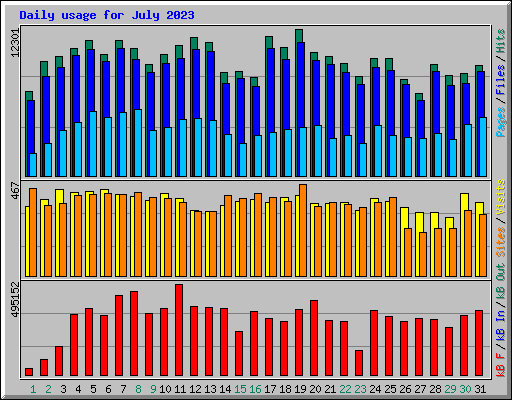Image resolution: width=512 pixels, height=400 pixels.
Task: Click the yellow visits bar for day 30
Action: 465,235
